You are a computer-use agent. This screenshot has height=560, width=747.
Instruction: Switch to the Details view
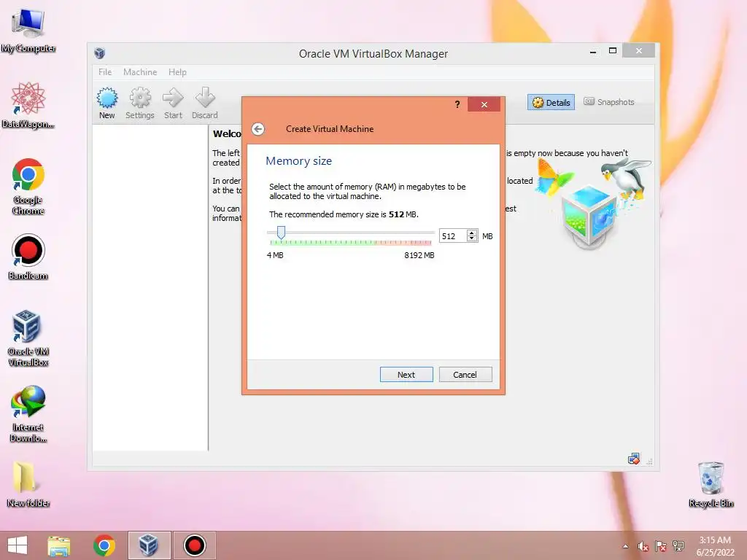[551, 102]
